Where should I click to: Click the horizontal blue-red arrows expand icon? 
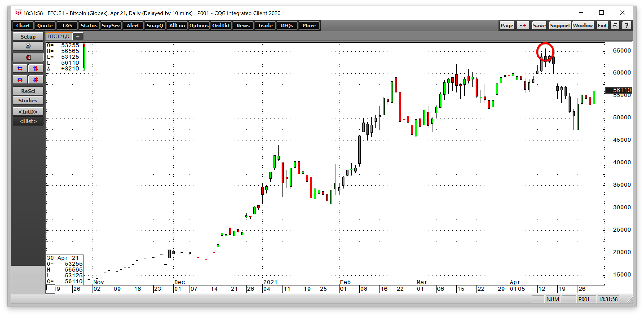20,68
